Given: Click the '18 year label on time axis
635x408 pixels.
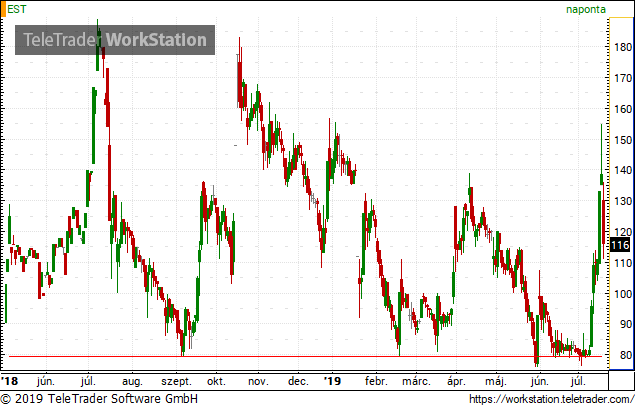Looking at the screenshot, I should point(10,381).
